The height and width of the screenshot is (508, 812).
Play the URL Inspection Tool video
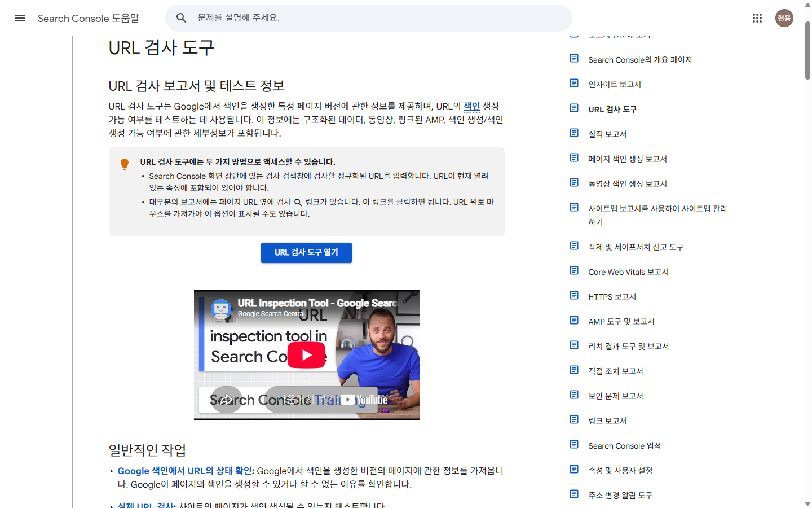307,355
